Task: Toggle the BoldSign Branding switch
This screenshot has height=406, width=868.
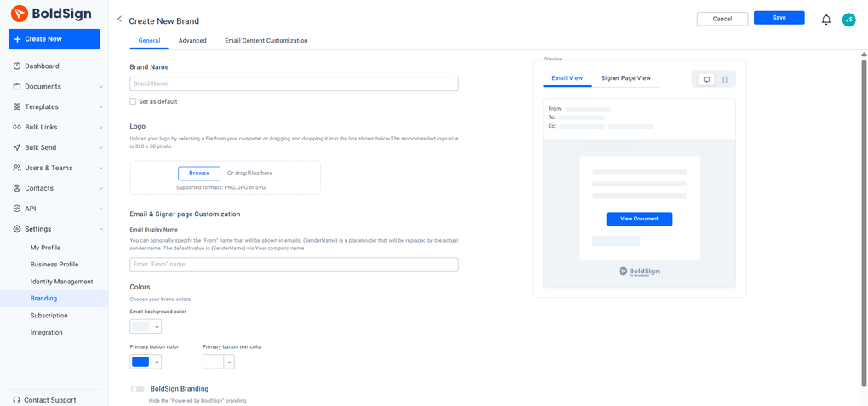Action: pyautogui.click(x=137, y=389)
